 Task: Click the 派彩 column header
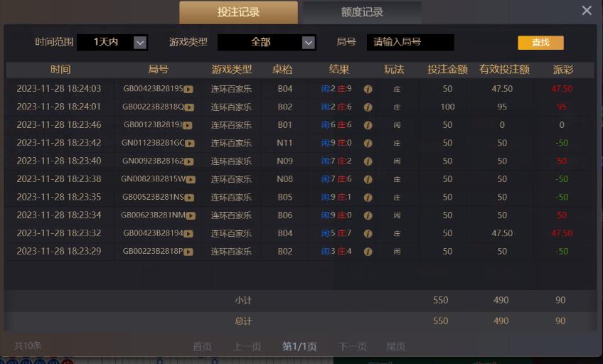[x=563, y=70]
